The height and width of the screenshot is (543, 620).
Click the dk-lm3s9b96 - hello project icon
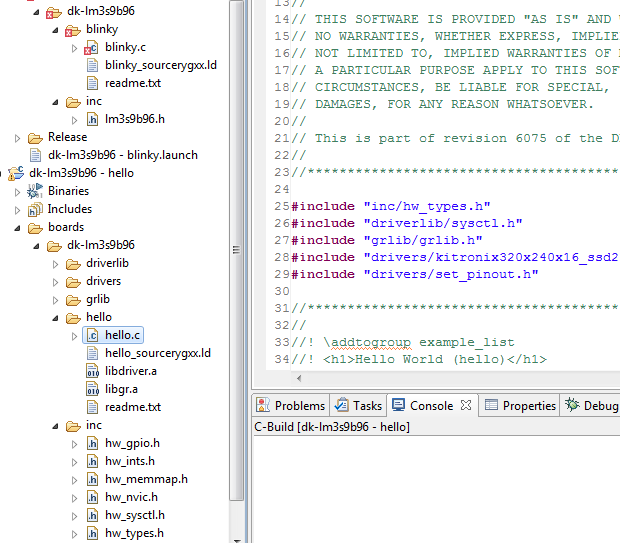pyautogui.click(x=16, y=173)
